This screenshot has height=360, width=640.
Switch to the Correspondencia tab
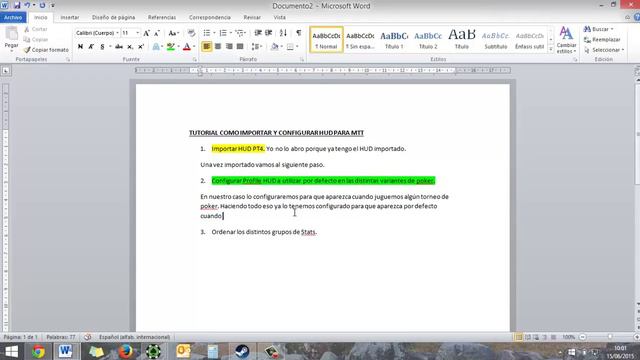tap(210, 18)
